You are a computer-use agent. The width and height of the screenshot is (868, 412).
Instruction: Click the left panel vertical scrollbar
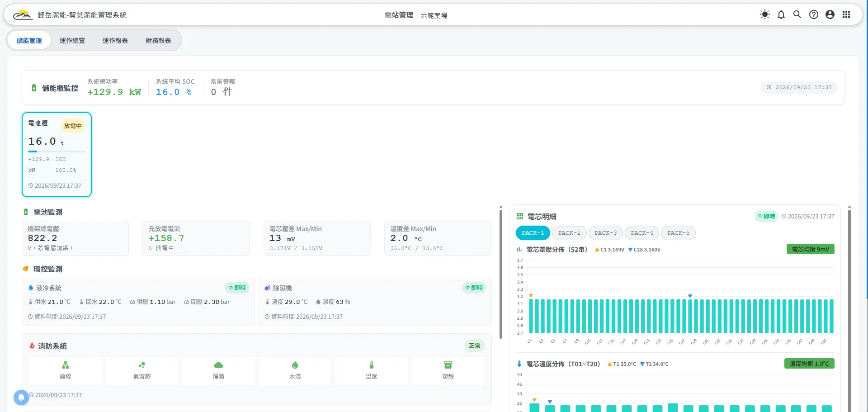click(x=501, y=273)
